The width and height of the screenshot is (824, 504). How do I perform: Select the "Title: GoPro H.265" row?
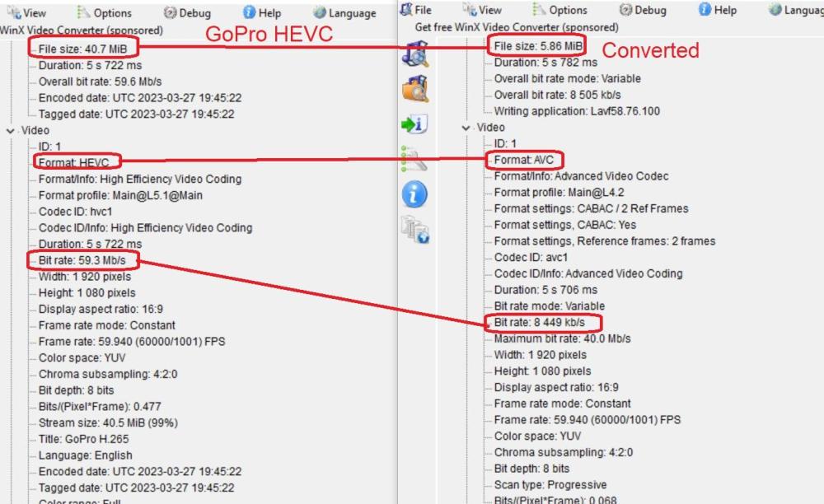point(83,439)
